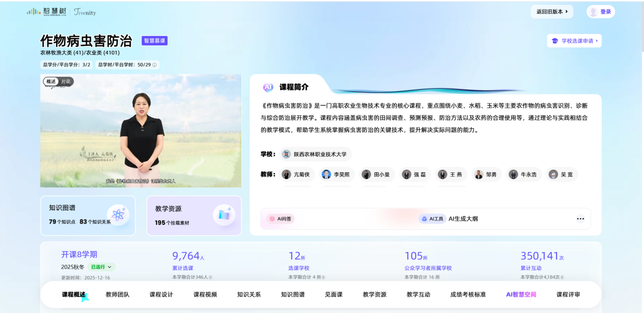Open the 知识图谱 atom icon

[118, 215]
